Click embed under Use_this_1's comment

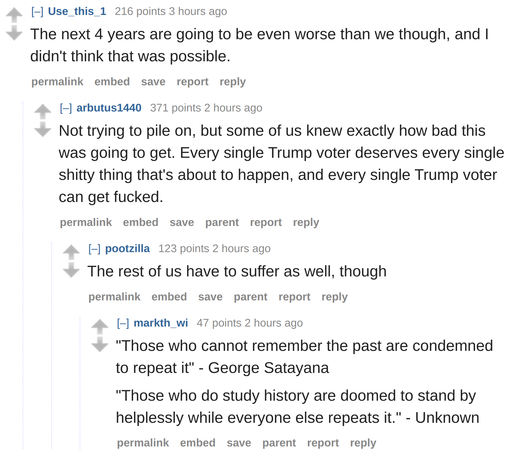pos(112,82)
